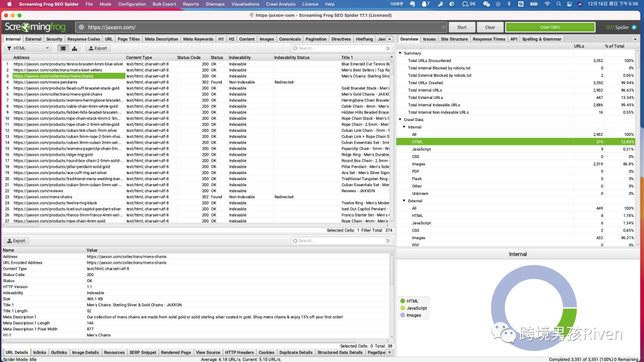Click the battery status icon
Screen dimensions: 644x362
(x=534, y=4)
